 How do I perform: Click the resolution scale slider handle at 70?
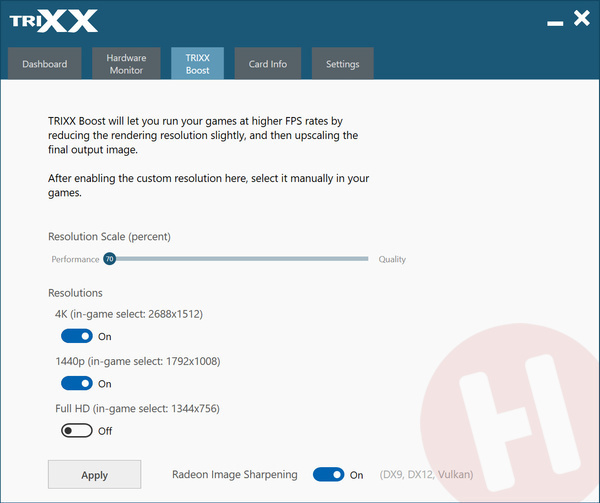[x=109, y=259]
